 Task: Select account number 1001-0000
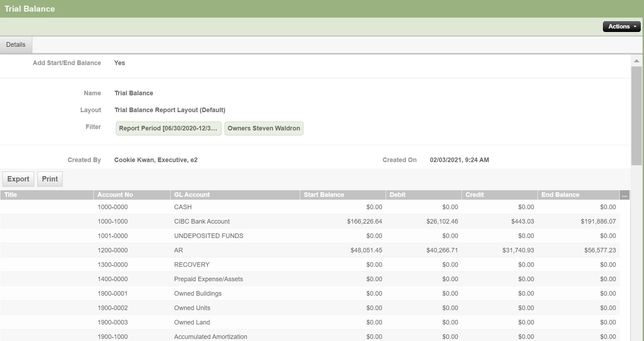[x=112, y=236]
